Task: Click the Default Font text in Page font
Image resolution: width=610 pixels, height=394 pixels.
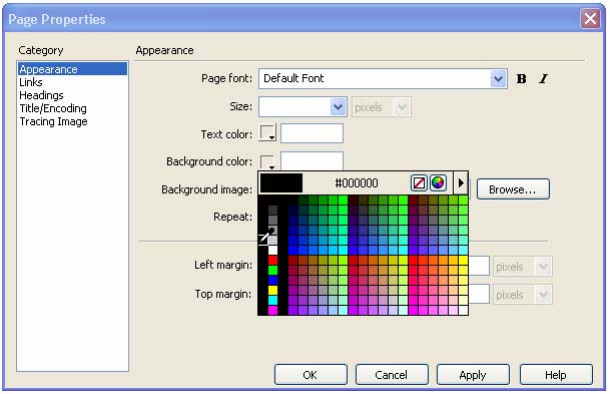Action: click(294, 78)
